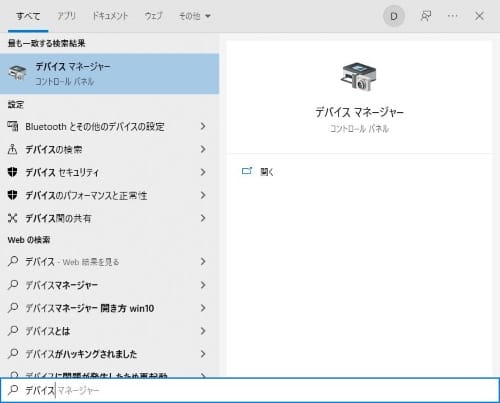Screen dimensions: 500x403
Task: Open デバイス セキュリティ setting
Action: 109,172
